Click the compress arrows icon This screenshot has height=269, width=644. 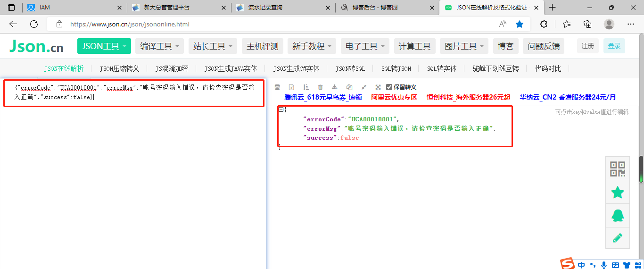[364, 87]
